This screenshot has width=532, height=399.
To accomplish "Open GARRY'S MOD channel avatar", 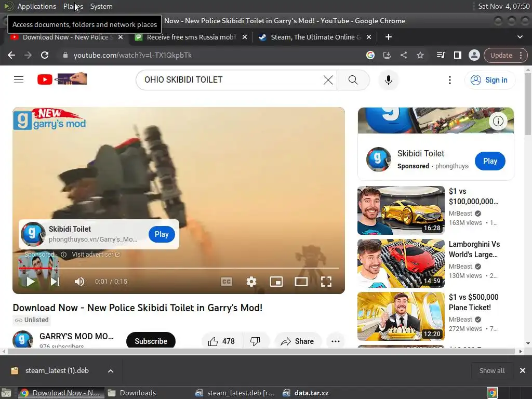I will click(23, 340).
